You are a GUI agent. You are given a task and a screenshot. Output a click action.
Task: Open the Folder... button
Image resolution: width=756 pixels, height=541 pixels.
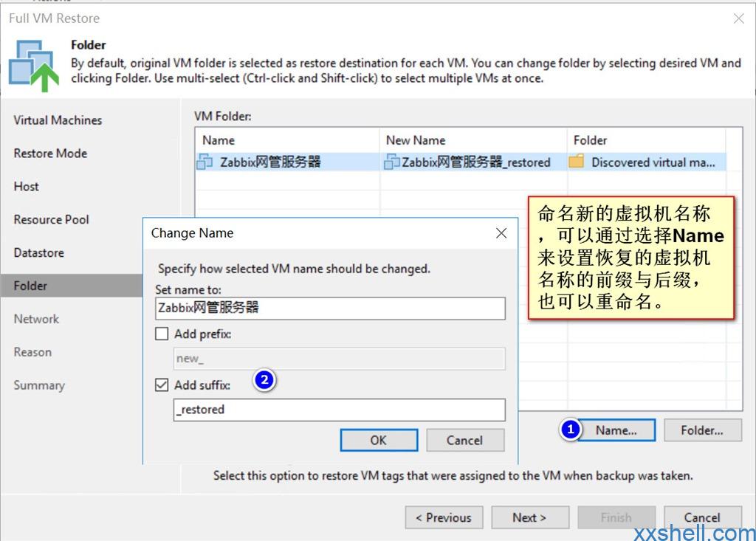pyautogui.click(x=703, y=430)
